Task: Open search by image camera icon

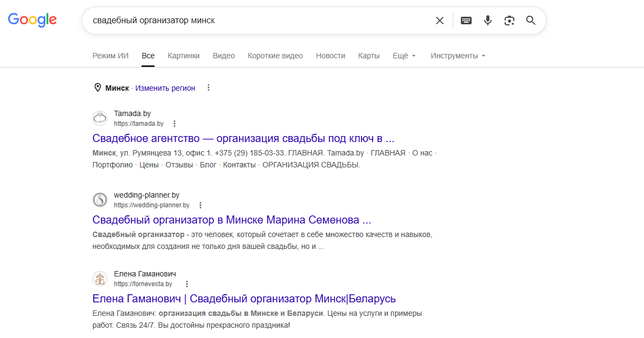Action: click(509, 21)
